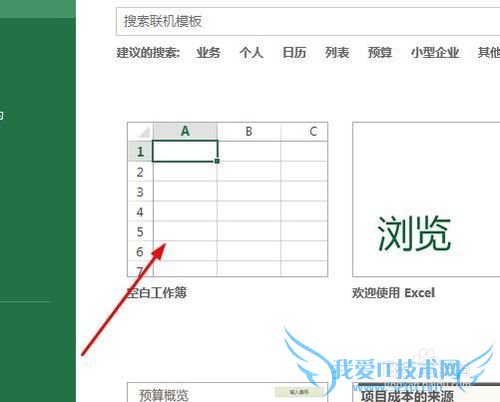Image resolution: width=500 pixels, height=402 pixels.
Task: Open the 浏览 welcome tour template
Action: click(x=426, y=199)
